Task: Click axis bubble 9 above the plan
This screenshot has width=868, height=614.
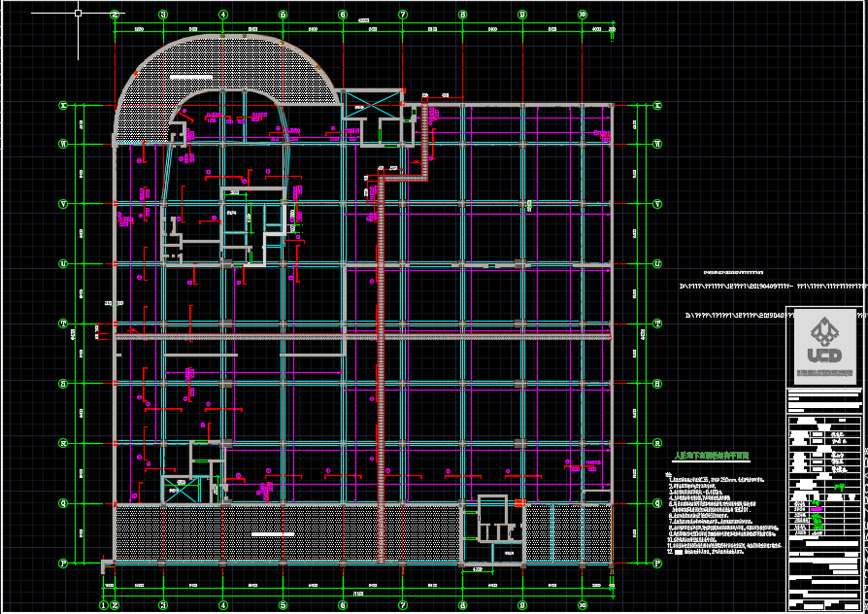Action: pos(522,15)
